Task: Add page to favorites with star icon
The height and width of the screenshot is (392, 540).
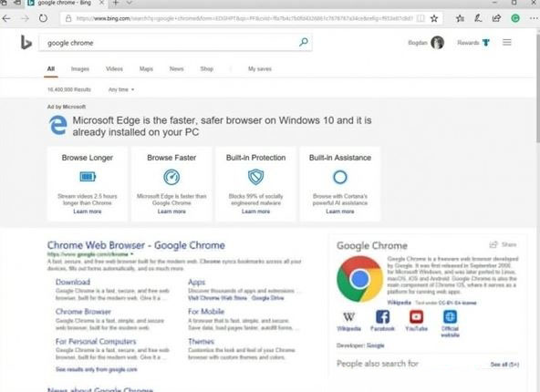Action: (434, 18)
